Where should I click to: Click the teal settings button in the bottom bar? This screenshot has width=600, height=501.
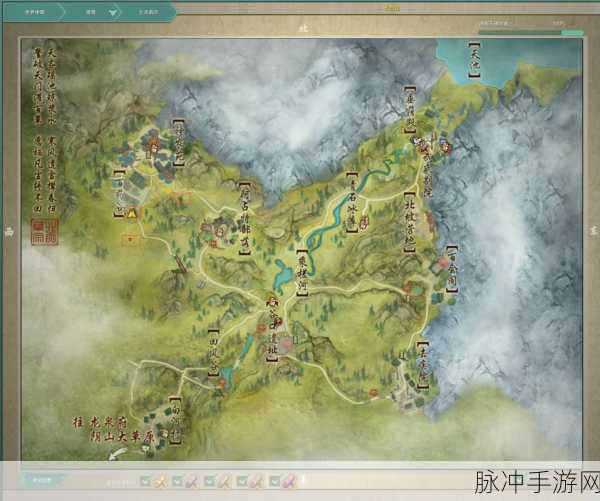(43, 480)
